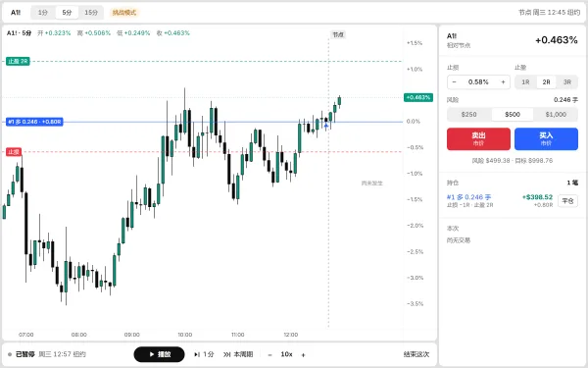Increase playback speed with plus icon
This screenshot has height=368, width=588.
coord(303,354)
